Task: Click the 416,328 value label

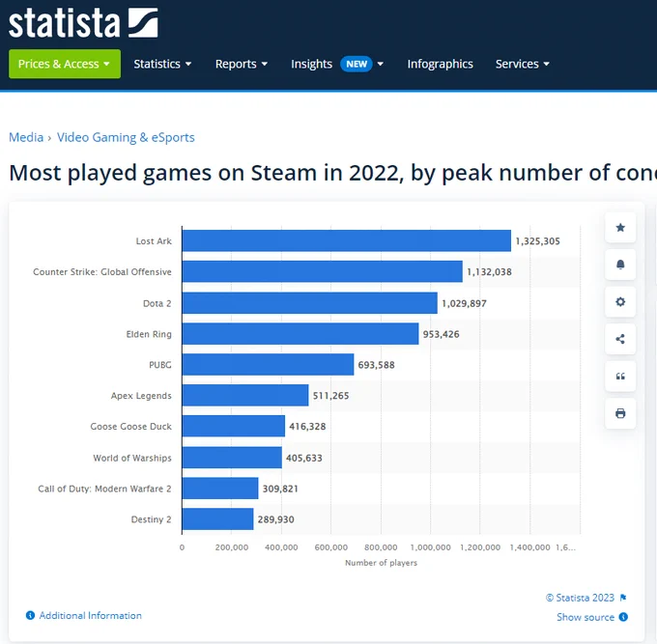Action: coord(307,426)
